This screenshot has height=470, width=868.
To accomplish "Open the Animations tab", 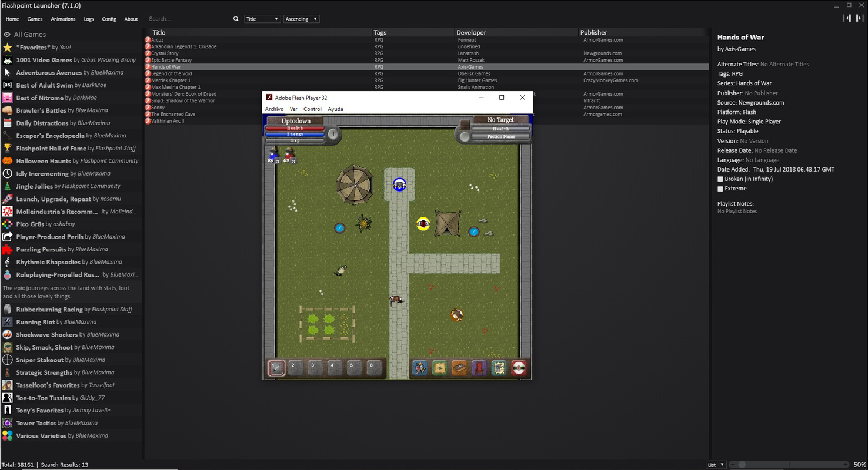I will [x=63, y=19].
